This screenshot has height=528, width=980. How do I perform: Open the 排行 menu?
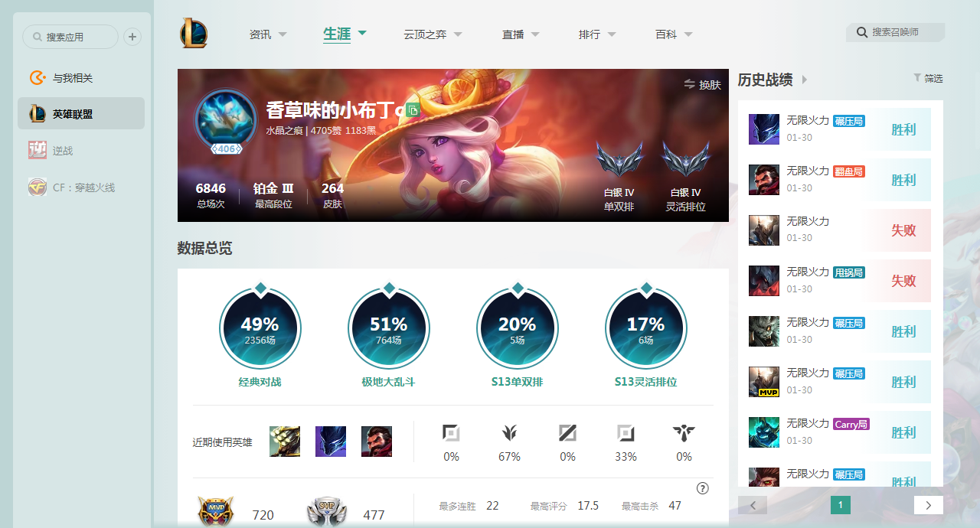click(x=590, y=34)
